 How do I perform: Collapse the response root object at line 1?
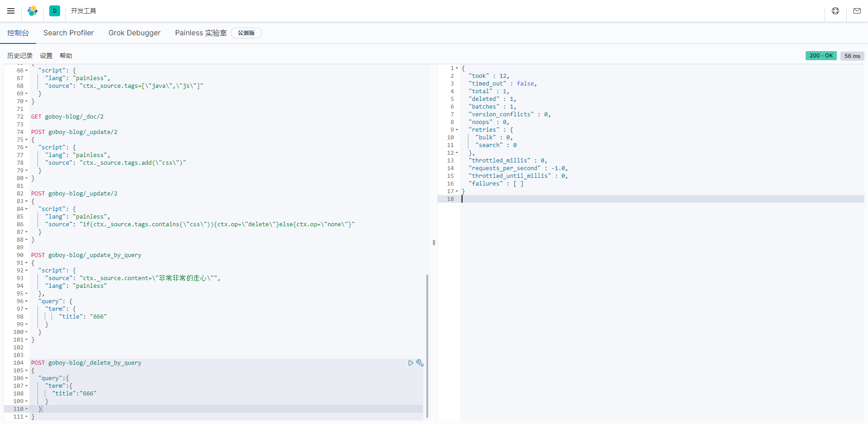pyautogui.click(x=457, y=68)
